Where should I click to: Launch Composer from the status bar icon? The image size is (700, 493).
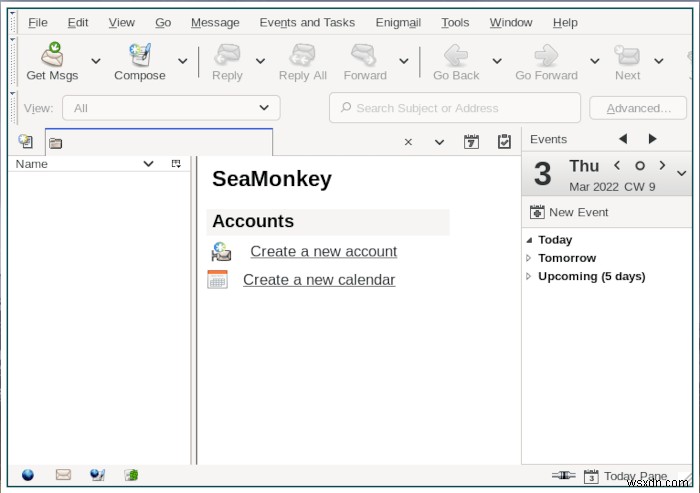(97, 475)
